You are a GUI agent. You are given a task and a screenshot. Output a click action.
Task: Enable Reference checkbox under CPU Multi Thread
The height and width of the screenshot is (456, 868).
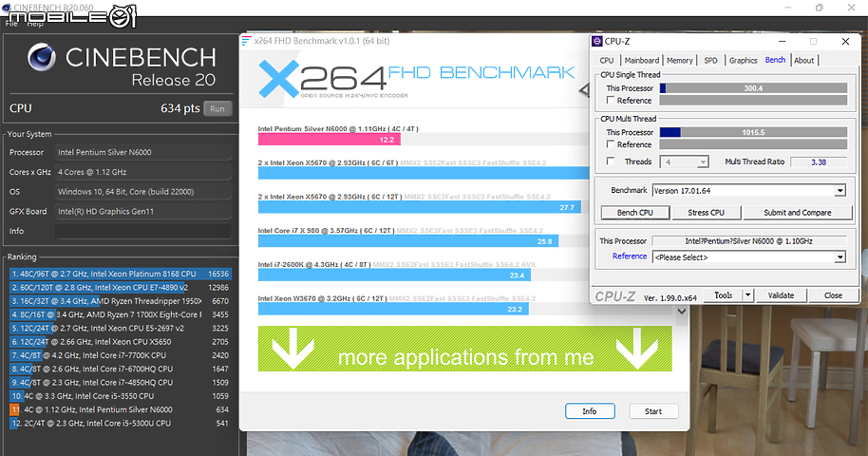tap(611, 144)
